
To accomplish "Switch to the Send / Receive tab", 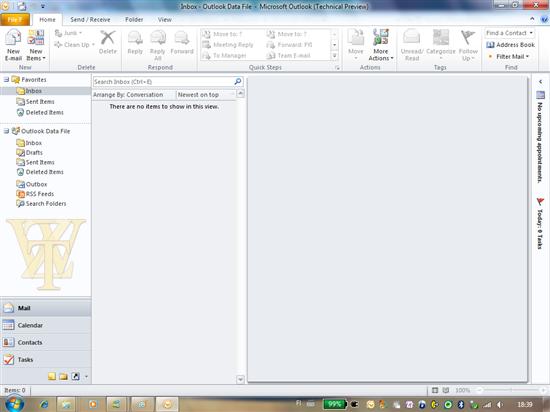I will [x=90, y=20].
